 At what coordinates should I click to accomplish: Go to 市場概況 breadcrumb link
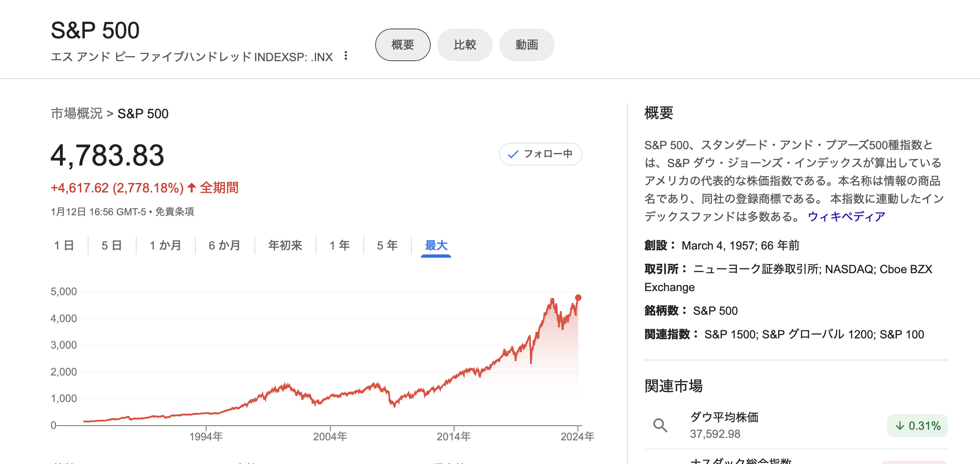tap(76, 114)
